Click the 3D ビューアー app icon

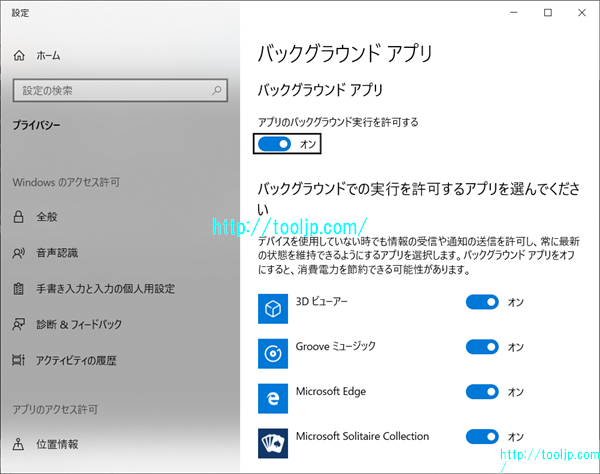(273, 309)
